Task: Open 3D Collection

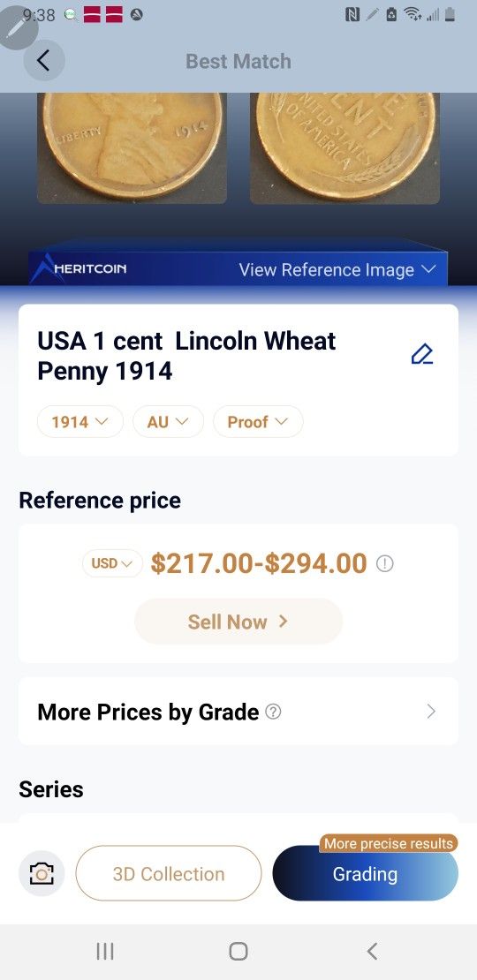Action: [169, 873]
